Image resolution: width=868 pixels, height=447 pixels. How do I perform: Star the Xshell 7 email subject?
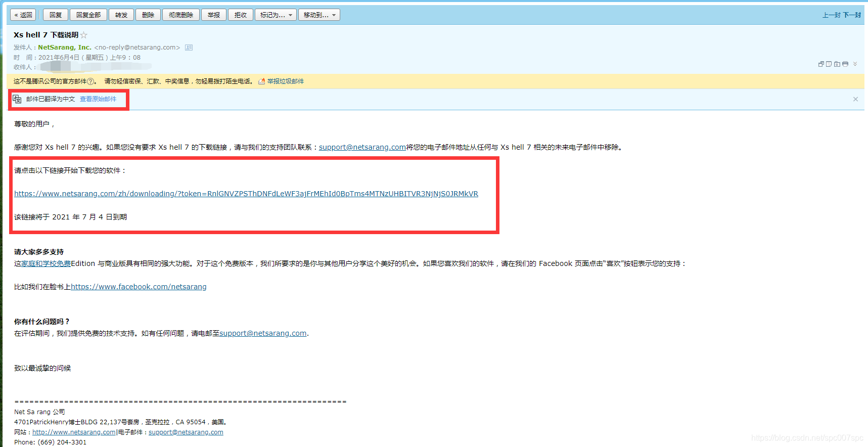[x=84, y=35]
